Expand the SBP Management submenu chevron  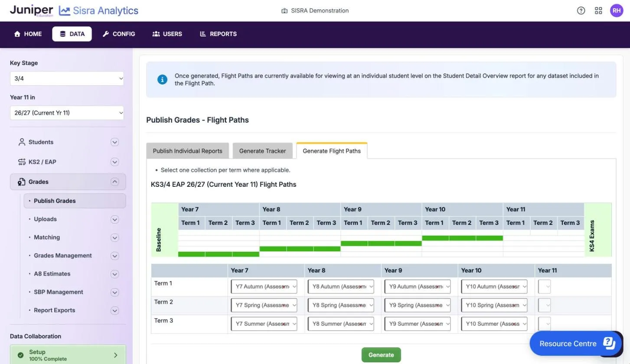pos(114,292)
